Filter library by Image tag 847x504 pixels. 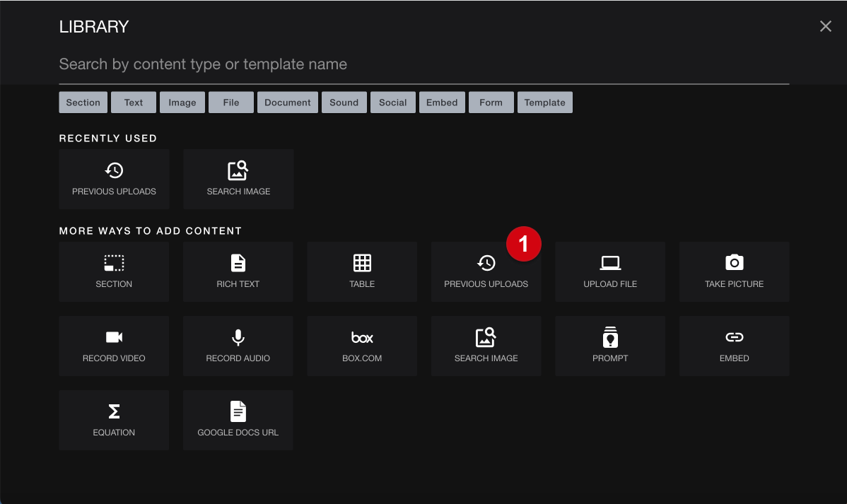coord(182,102)
